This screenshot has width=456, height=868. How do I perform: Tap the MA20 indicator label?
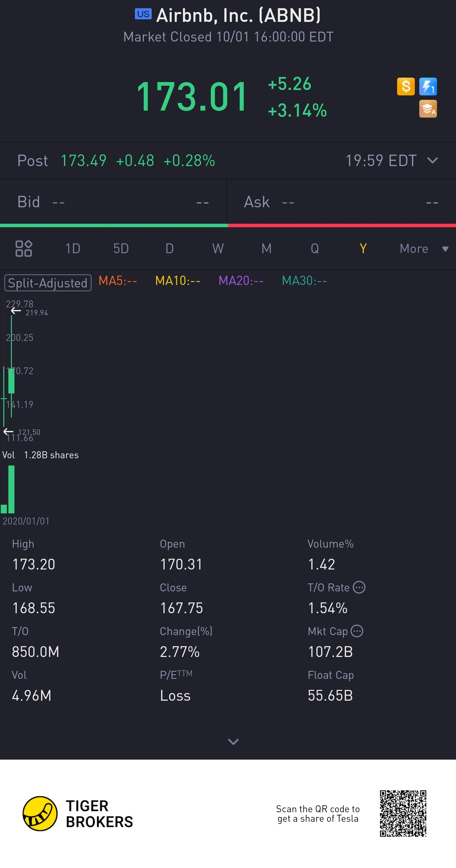241,280
